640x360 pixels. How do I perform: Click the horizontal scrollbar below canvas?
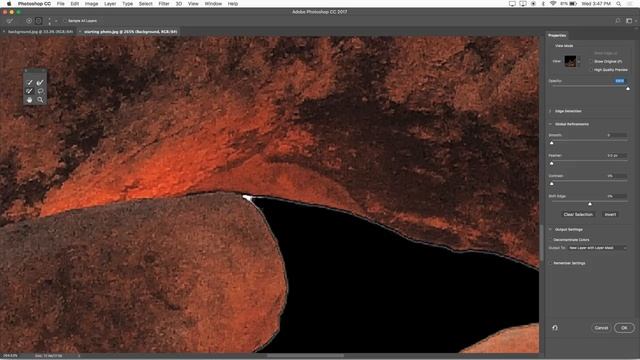click(x=305, y=356)
